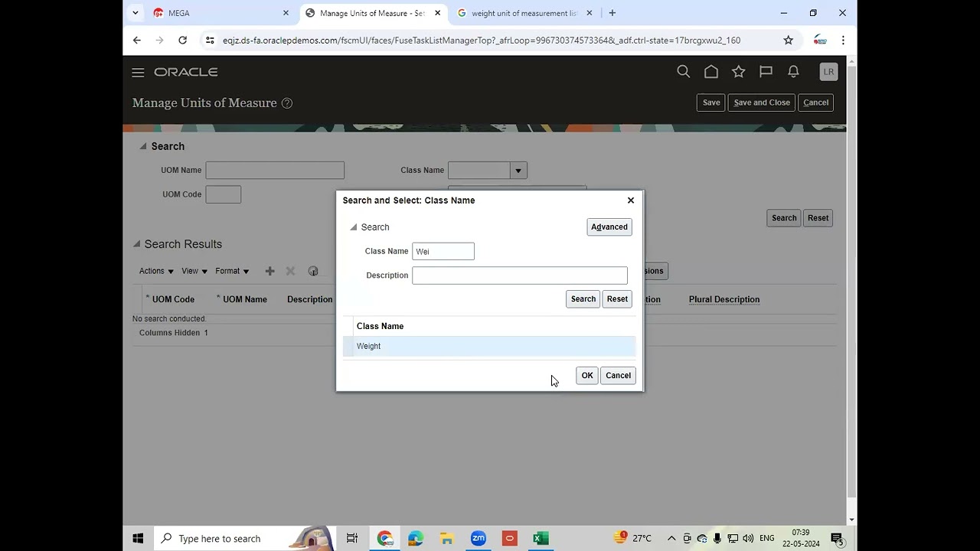
Task: Click Save in the page header
Action: [x=711, y=103]
